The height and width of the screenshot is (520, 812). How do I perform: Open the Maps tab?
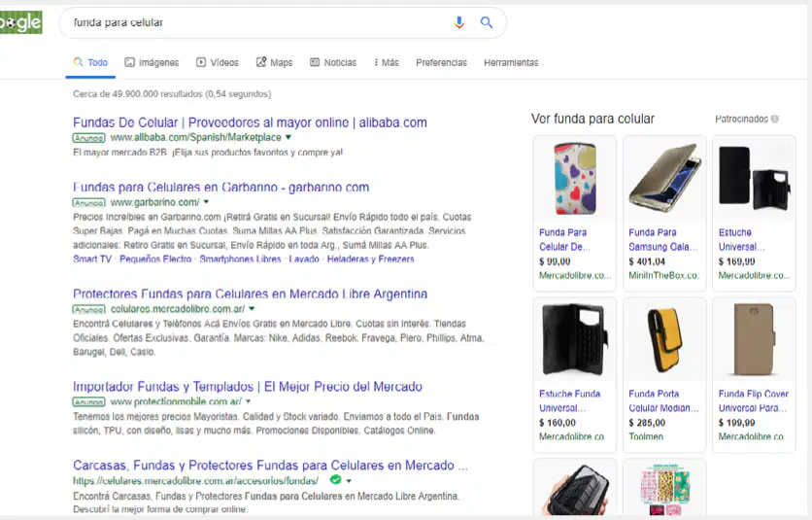coord(275,63)
